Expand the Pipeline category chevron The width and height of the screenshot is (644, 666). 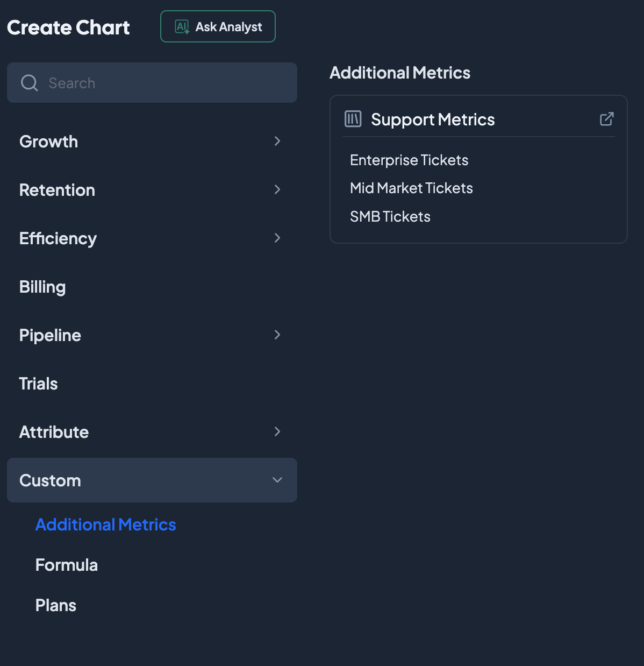[277, 335]
